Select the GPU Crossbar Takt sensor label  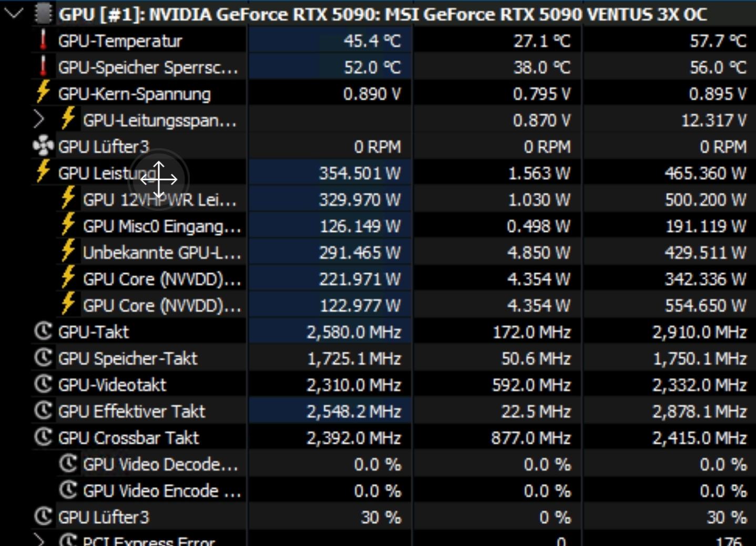[x=129, y=438]
